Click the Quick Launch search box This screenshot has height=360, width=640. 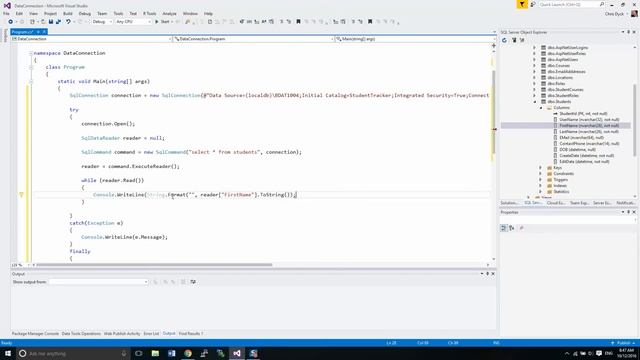(x=571, y=4)
